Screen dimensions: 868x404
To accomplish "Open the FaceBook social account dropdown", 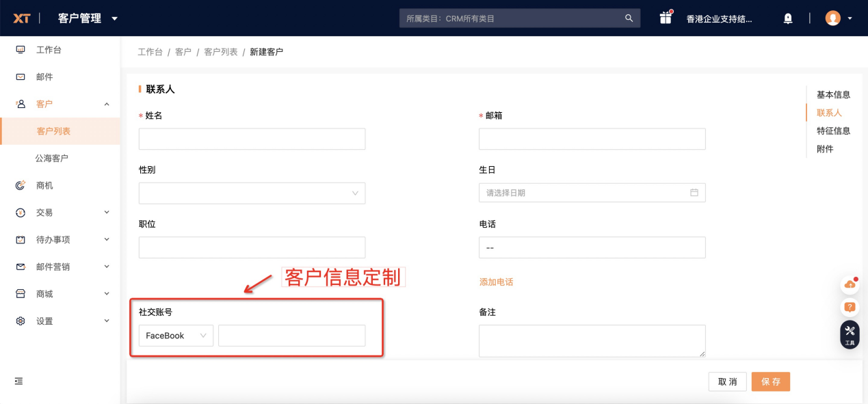I will (x=176, y=335).
